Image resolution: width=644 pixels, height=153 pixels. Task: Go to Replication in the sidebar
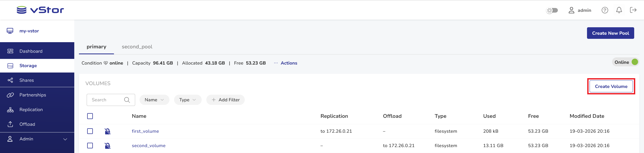coord(37,110)
